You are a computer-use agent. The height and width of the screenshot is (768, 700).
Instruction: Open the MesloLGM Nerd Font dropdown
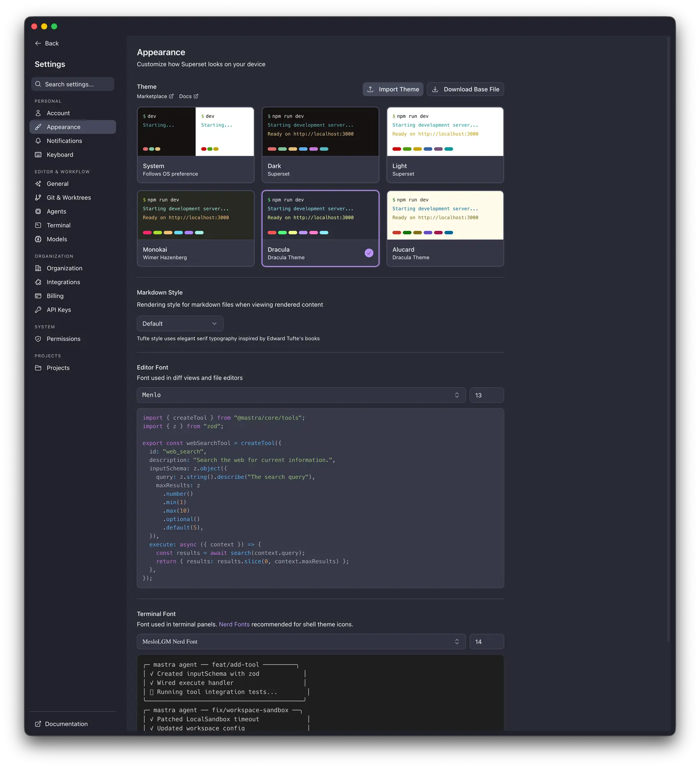(301, 642)
